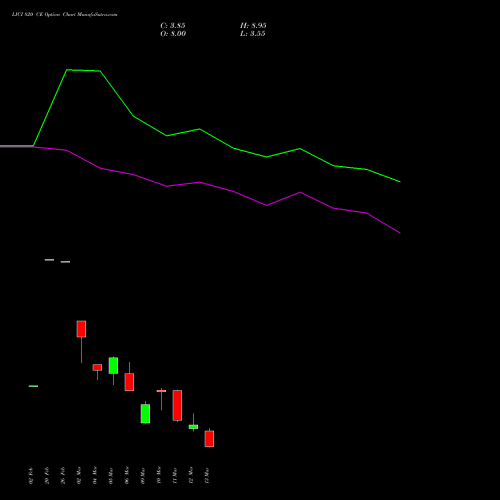Viewport: 500px width, 500px height.
Task: Click the open price value 'O: 8.00'
Action: (x=173, y=34)
